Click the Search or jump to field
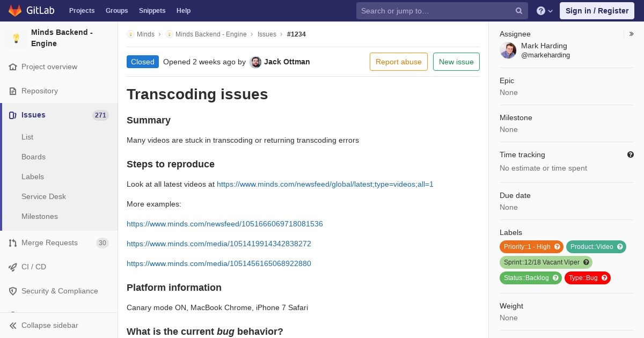The image size is (644, 338). coord(442,11)
